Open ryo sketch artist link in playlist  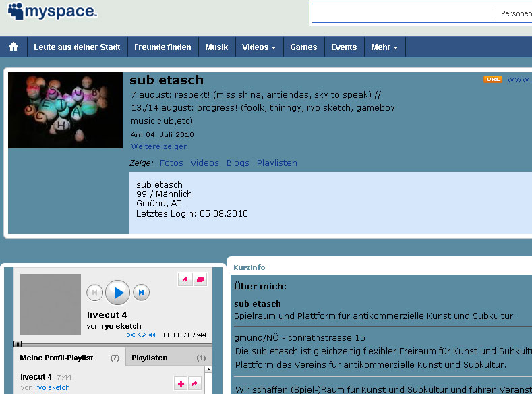pos(53,387)
